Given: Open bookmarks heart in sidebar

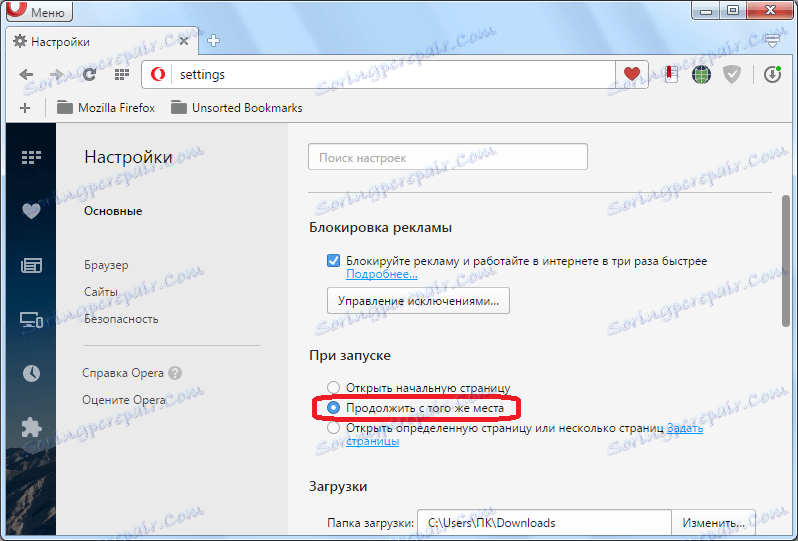Looking at the screenshot, I should [x=31, y=211].
